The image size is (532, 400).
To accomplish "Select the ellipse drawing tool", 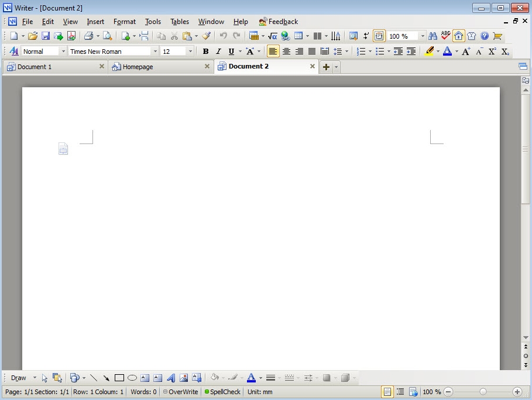I will click(x=132, y=378).
